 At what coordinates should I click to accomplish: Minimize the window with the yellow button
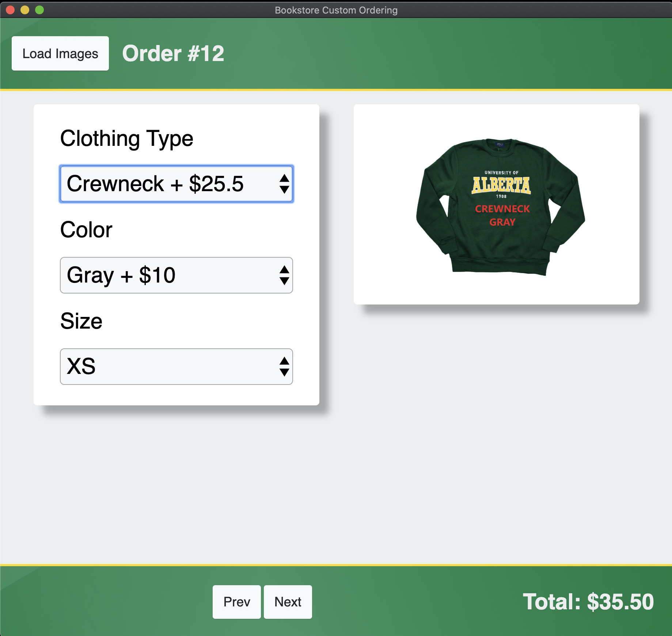(25, 10)
